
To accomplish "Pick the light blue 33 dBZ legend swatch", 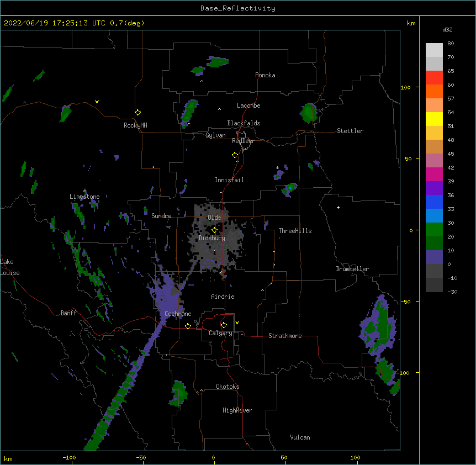I will (434, 216).
